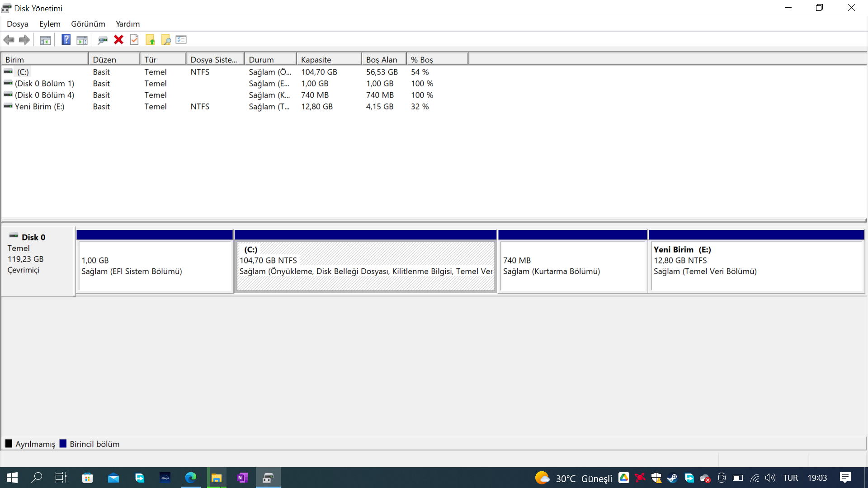Image resolution: width=868 pixels, height=488 pixels.
Task: Select the EFI Sistem Bölümü partition block
Action: 155,267
